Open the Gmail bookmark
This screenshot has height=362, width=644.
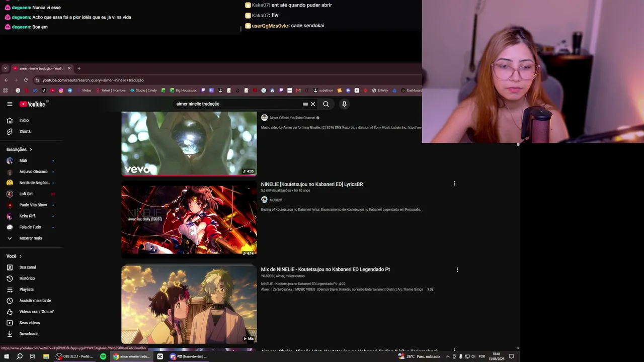[x=298, y=90]
